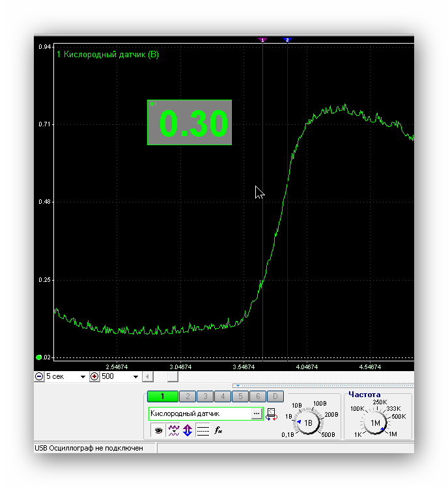
Task: Click the zero-level green dot marker
Action: 39,357
